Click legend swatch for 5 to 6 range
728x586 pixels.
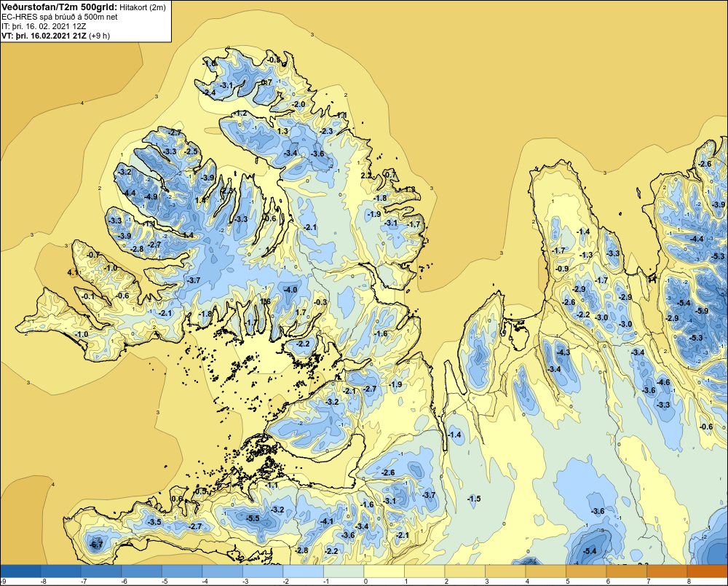586,571
